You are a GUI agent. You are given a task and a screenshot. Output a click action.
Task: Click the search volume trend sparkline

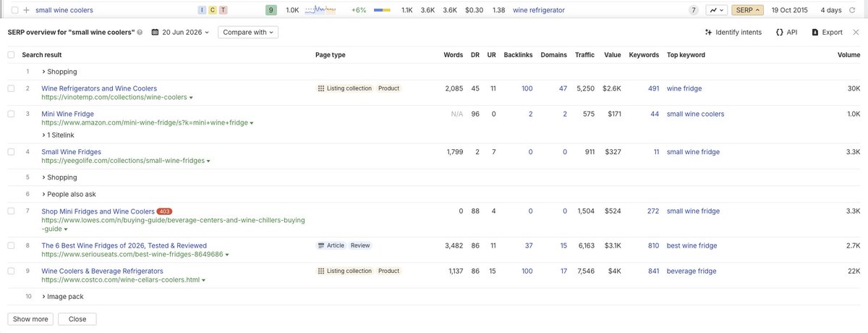click(x=320, y=10)
